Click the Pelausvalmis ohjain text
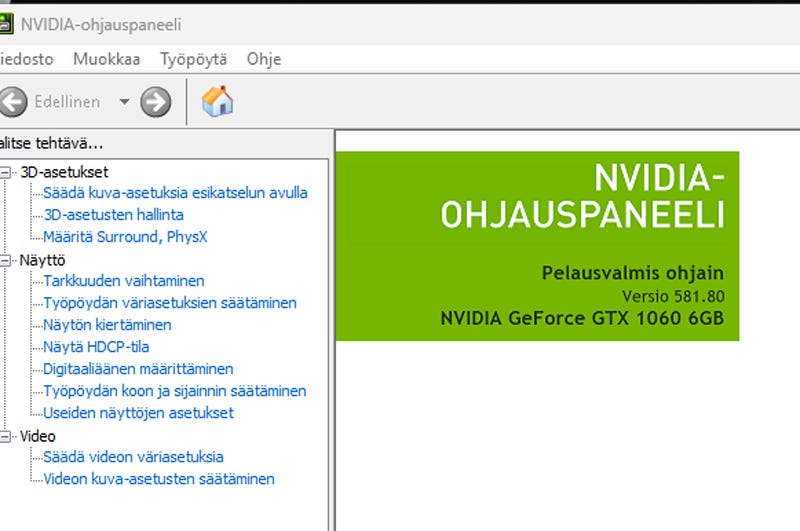800x531 pixels. pyautogui.click(x=633, y=273)
